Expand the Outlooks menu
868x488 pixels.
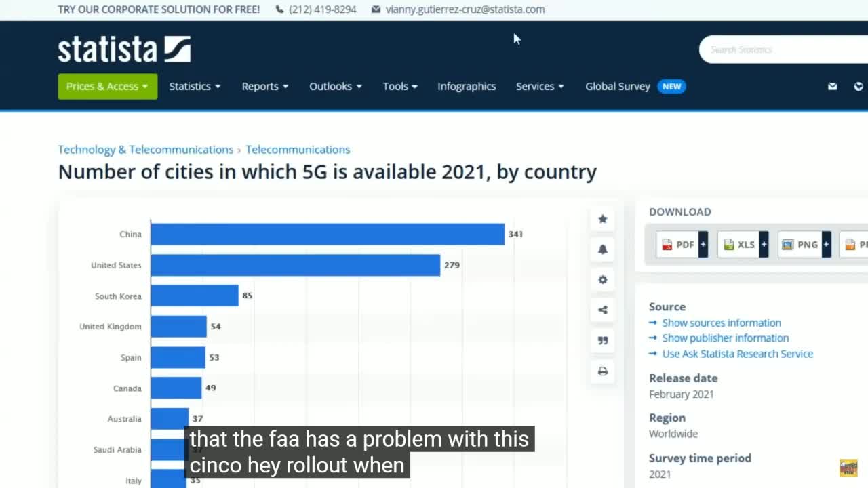click(x=336, y=86)
